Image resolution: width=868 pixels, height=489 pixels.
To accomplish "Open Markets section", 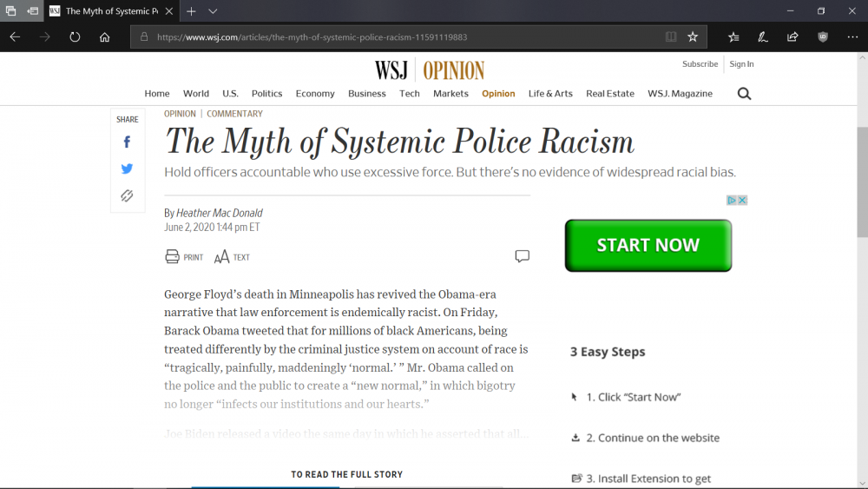I will (x=450, y=94).
